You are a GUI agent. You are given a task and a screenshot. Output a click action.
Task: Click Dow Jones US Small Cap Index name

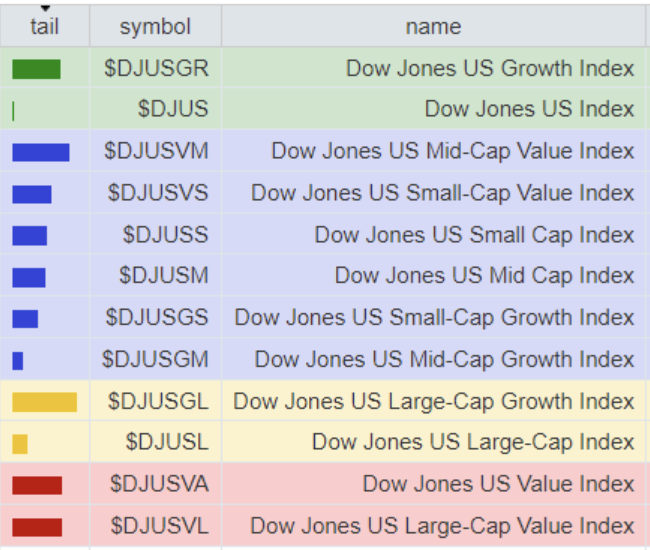click(x=474, y=235)
